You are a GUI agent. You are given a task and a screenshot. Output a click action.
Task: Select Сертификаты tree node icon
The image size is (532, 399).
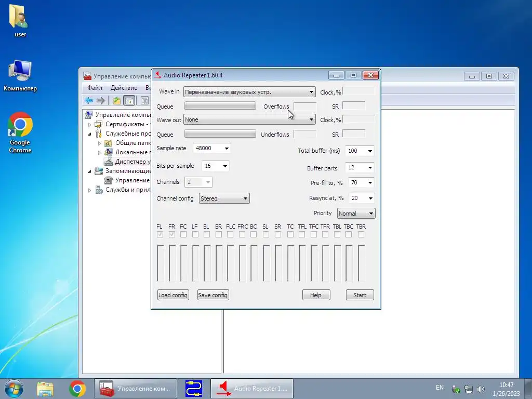[x=98, y=124]
